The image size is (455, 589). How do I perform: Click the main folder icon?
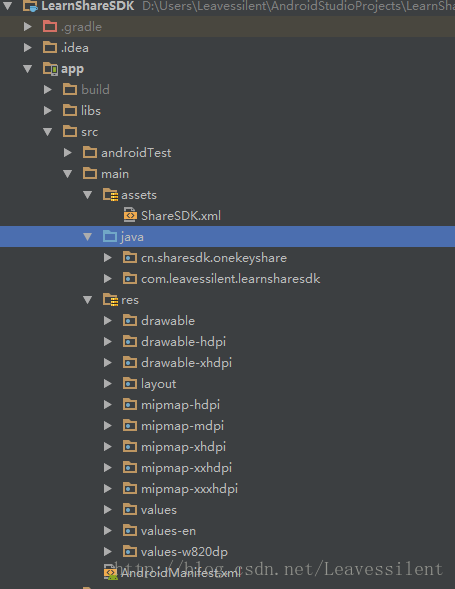pos(90,174)
